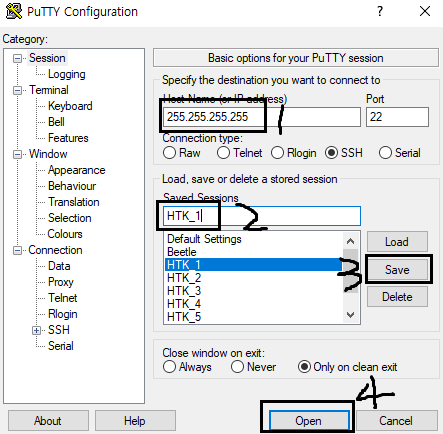Open the Logging category

(x=67, y=74)
